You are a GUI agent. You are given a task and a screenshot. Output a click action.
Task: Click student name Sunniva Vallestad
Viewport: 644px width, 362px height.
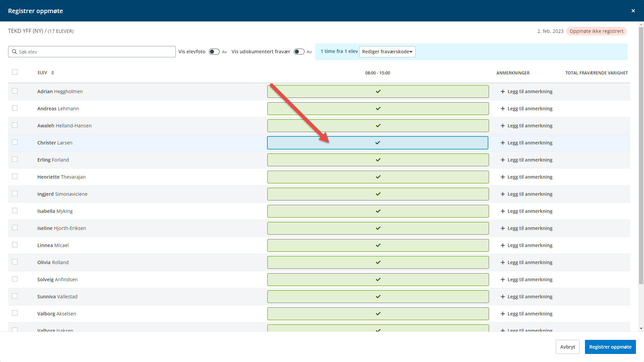point(57,297)
